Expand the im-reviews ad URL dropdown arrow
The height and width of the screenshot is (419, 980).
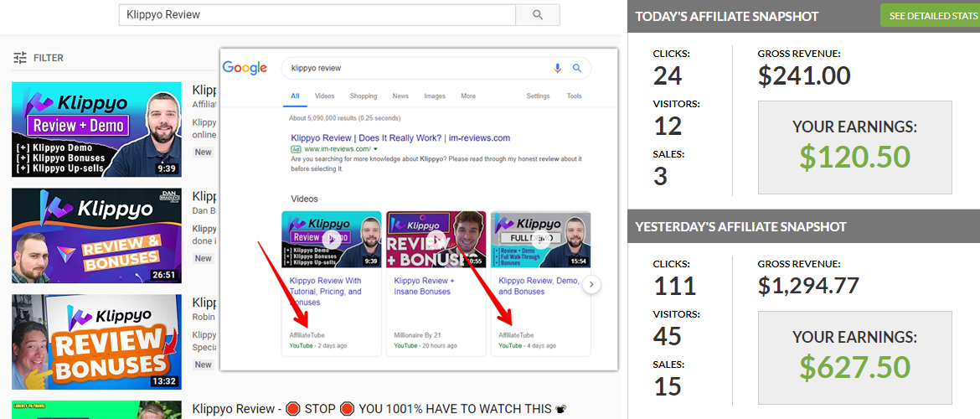click(x=375, y=149)
